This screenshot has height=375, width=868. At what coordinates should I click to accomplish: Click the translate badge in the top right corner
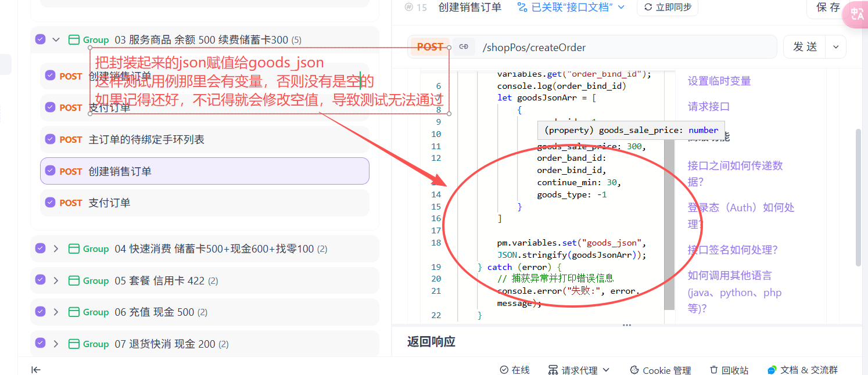pos(856,15)
